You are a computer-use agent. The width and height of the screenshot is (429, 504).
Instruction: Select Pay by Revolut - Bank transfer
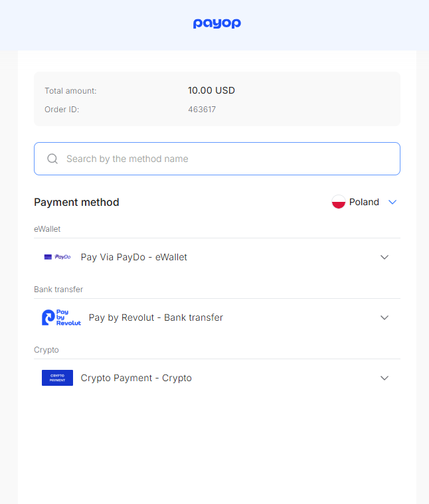(x=217, y=317)
